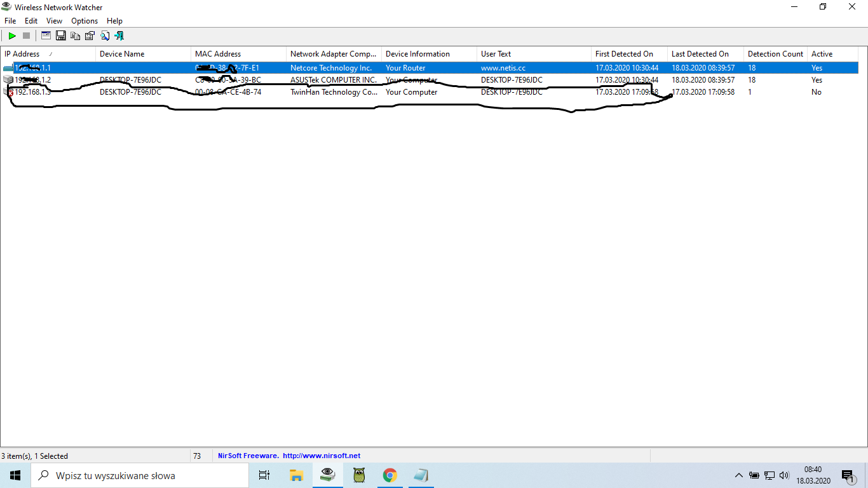Click the network icon in the system tray
This screenshot has width=868, height=488.
point(770,475)
